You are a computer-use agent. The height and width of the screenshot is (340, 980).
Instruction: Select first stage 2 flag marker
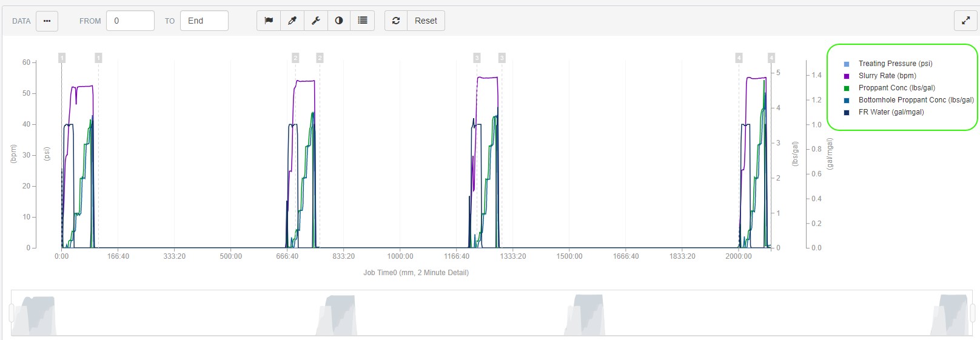click(x=295, y=58)
